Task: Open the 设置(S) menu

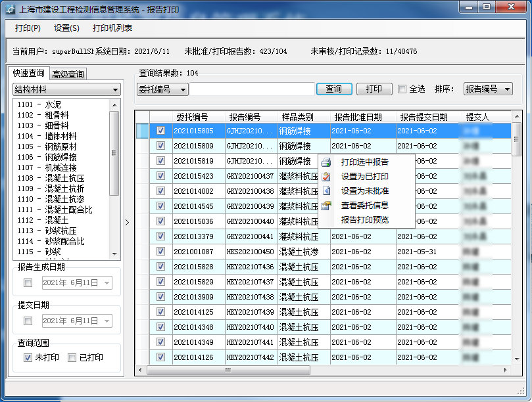Action: point(66,28)
